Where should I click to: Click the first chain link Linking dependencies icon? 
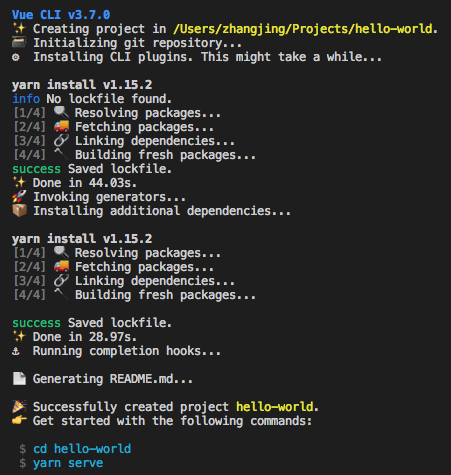[x=61, y=141]
